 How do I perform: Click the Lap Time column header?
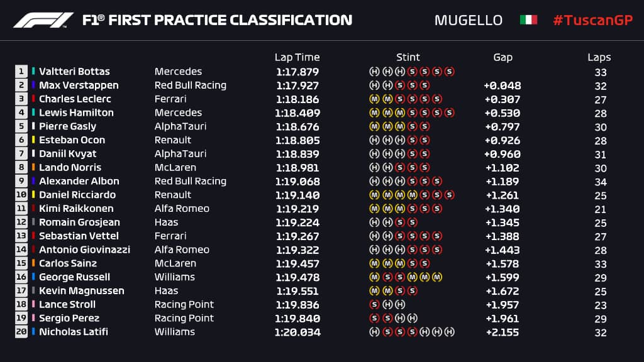coord(297,57)
